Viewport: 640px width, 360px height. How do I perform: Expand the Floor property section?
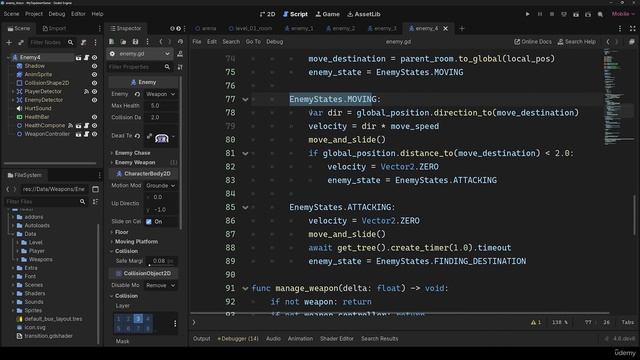(121, 232)
